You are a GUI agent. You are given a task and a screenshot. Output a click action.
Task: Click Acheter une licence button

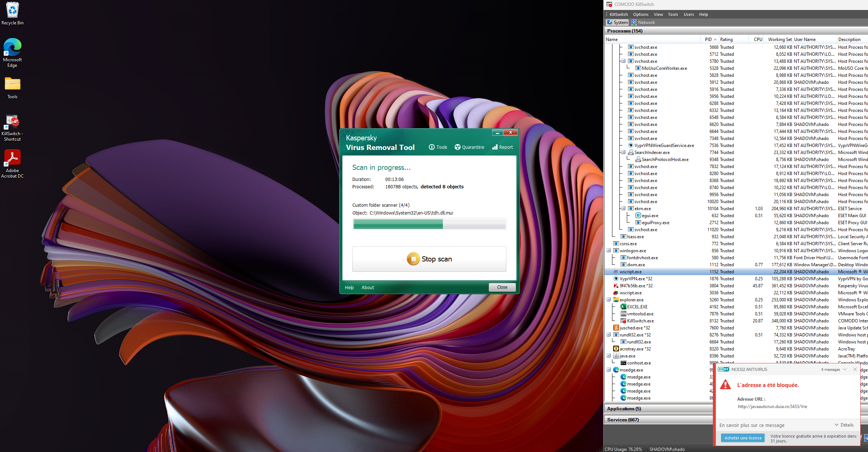coord(743,438)
